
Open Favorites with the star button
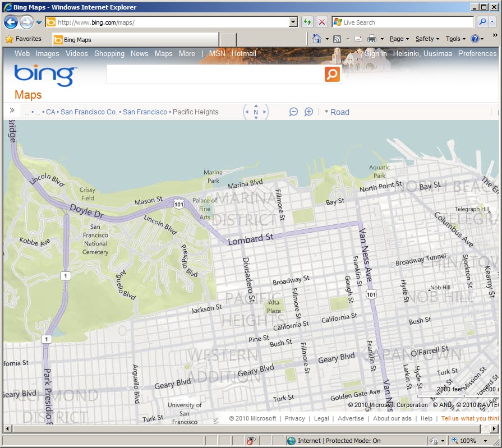click(24, 39)
